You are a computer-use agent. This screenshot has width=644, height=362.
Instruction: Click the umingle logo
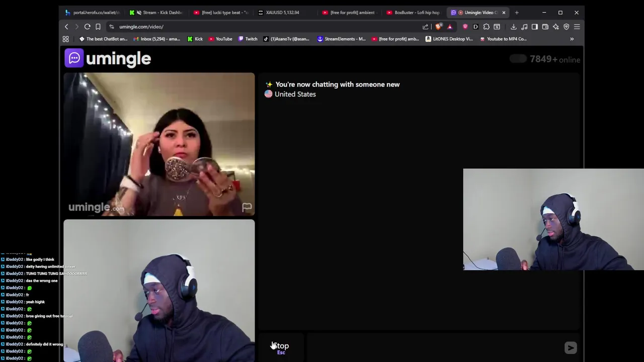tap(108, 58)
